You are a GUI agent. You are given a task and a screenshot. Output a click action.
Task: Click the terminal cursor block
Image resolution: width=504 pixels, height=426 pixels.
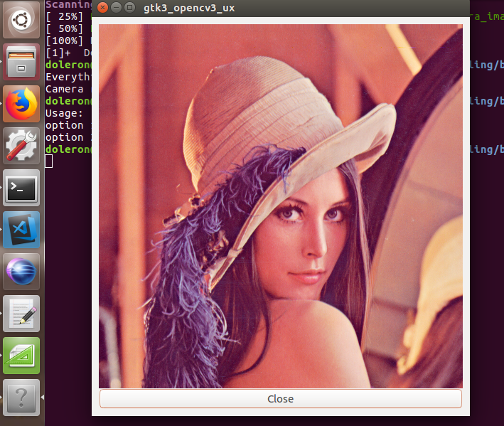coord(48,161)
